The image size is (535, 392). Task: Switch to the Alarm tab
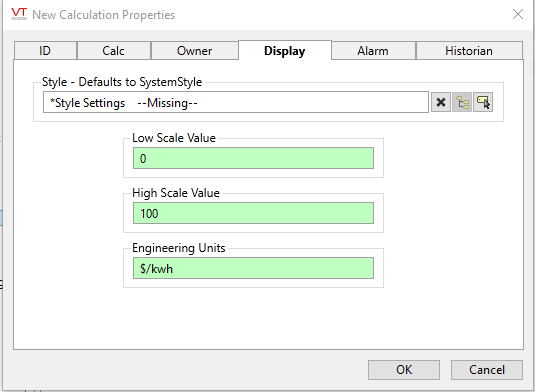(373, 51)
